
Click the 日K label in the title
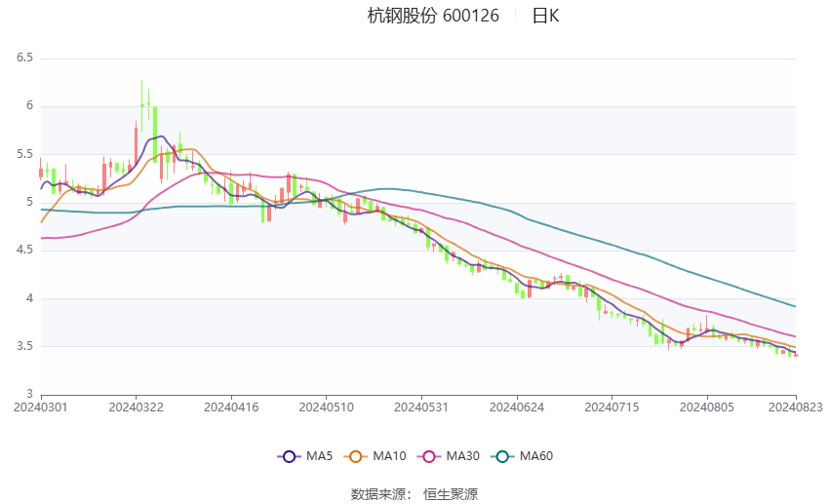[x=545, y=16]
